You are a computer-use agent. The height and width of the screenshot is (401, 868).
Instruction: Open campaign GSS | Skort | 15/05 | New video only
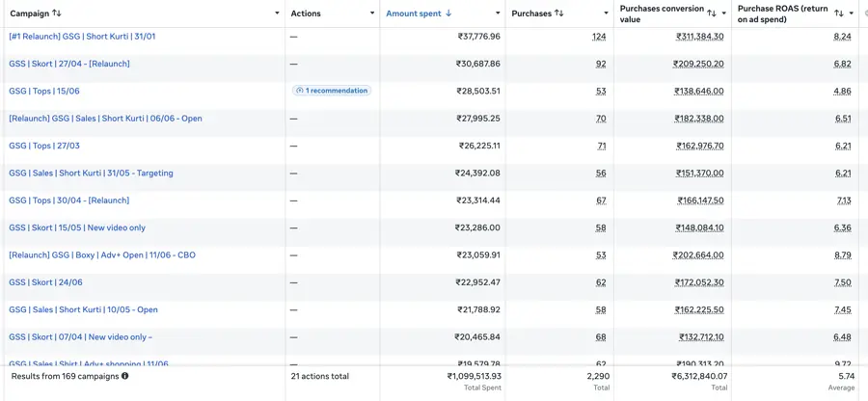point(77,227)
